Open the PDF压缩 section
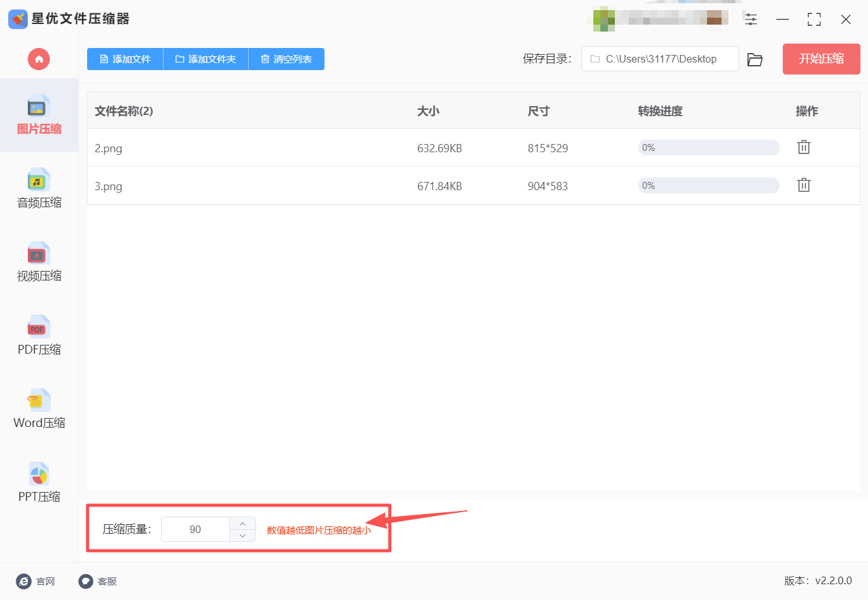This screenshot has width=868, height=600. pyautogui.click(x=39, y=335)
